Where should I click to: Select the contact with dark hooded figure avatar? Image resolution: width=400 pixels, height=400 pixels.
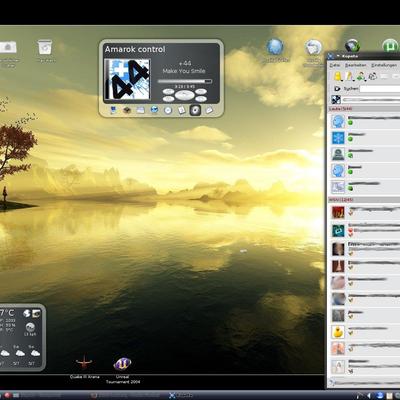tap(365, 154)
